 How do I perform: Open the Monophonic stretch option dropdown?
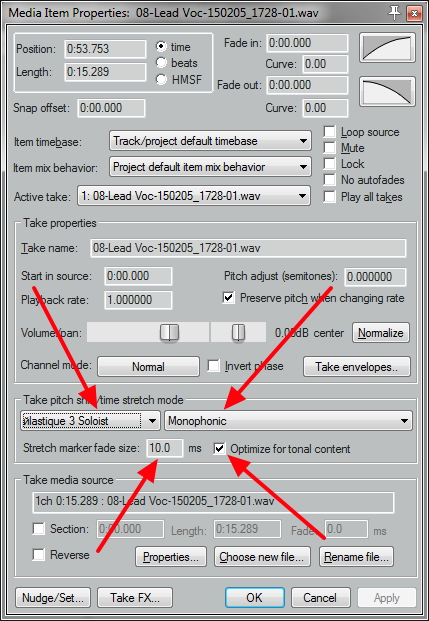click(x=288, y=421)
